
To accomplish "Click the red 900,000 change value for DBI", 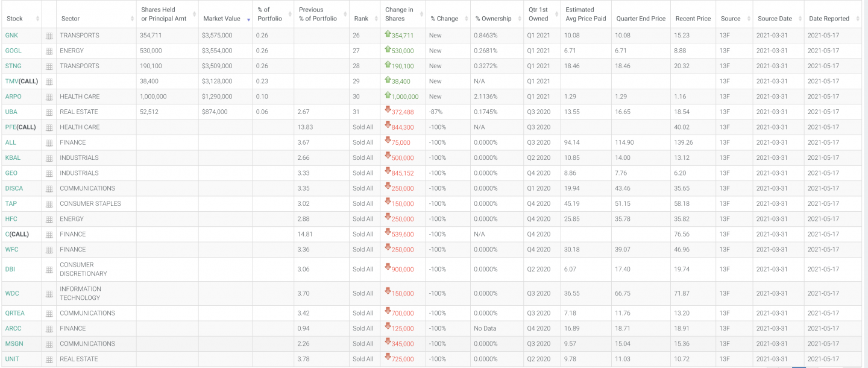I will tap(403, 270).
